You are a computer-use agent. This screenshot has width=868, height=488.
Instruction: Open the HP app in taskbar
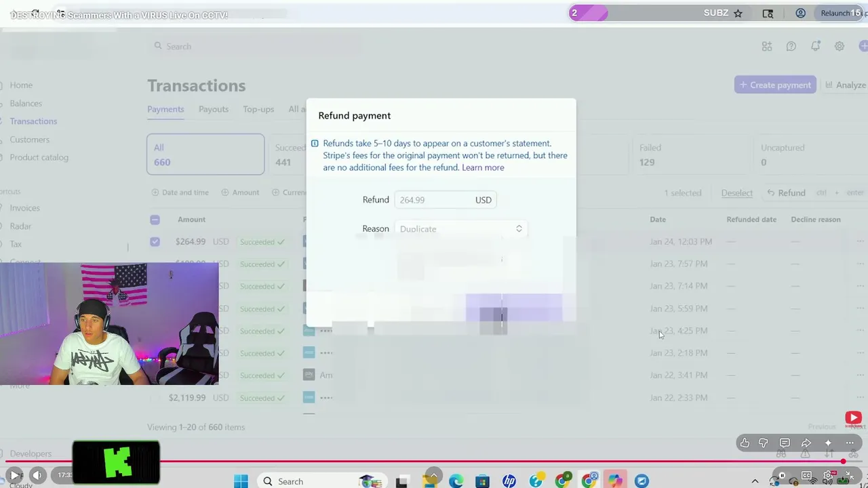point(509,481)
